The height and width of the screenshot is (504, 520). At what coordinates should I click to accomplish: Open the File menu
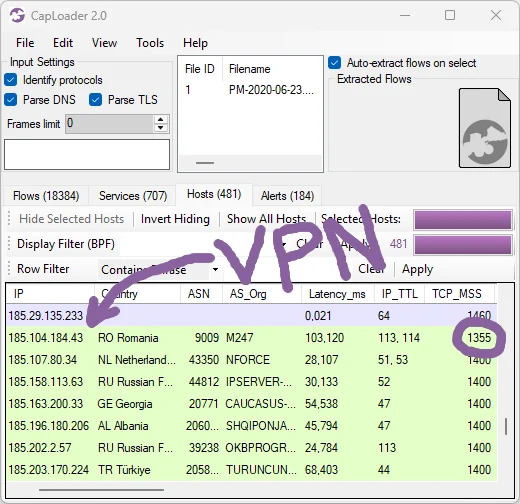(x=25, y=43)
